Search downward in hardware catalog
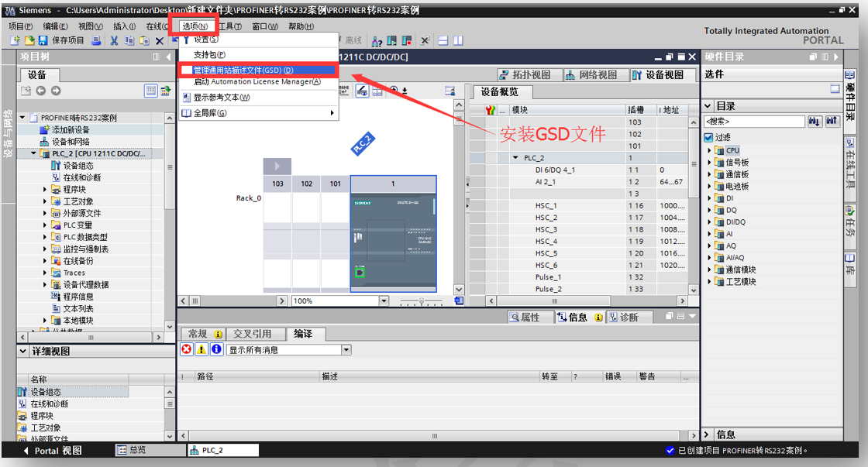Viewport: 868px width, 467px height. pyautogui.click(x=815, y=121)
